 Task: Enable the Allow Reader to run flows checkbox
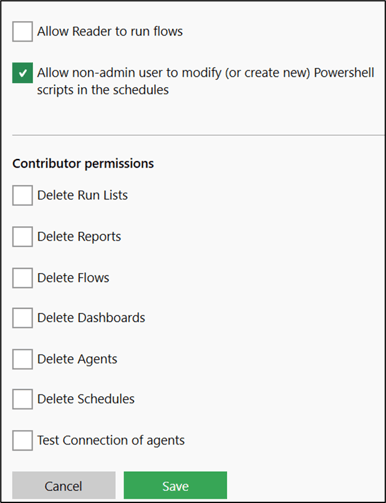click(x=22, y=32)
